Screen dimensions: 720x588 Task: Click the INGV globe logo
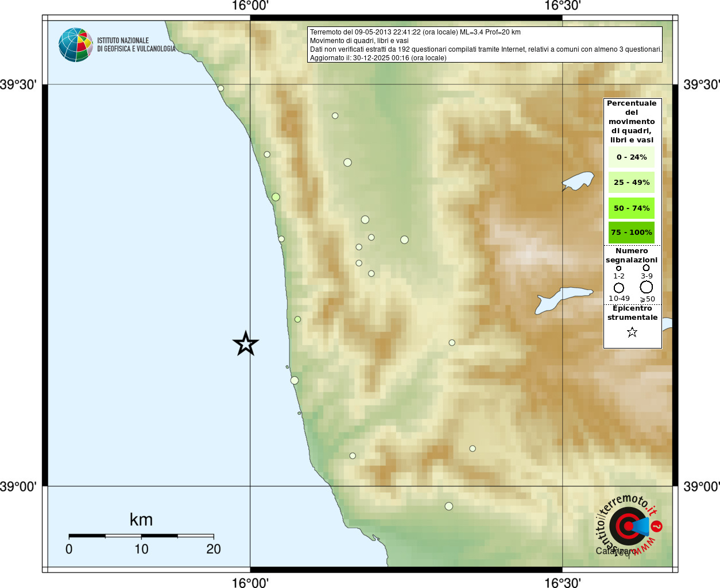coord(76,45)
